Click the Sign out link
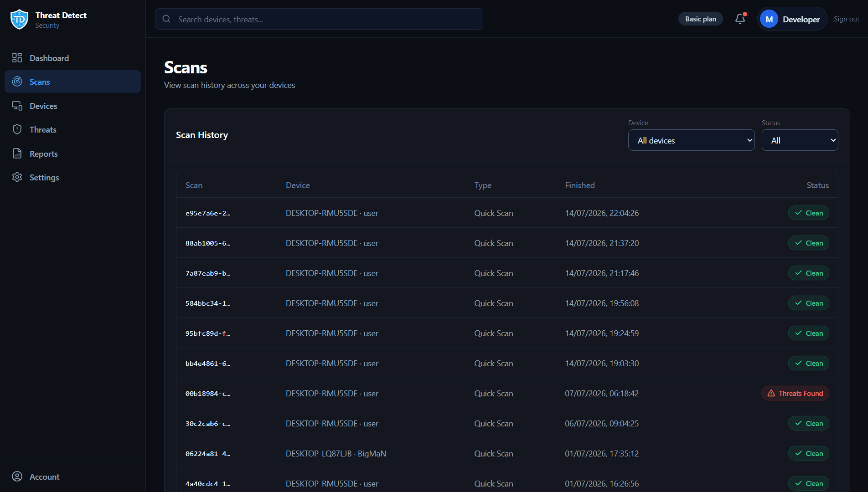 point(846,19)
